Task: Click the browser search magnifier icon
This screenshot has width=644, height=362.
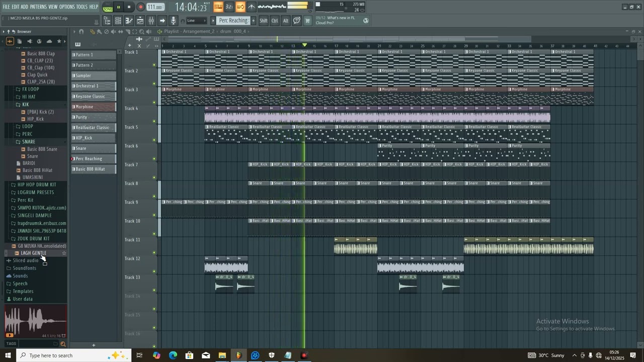Action: [63, 344]
